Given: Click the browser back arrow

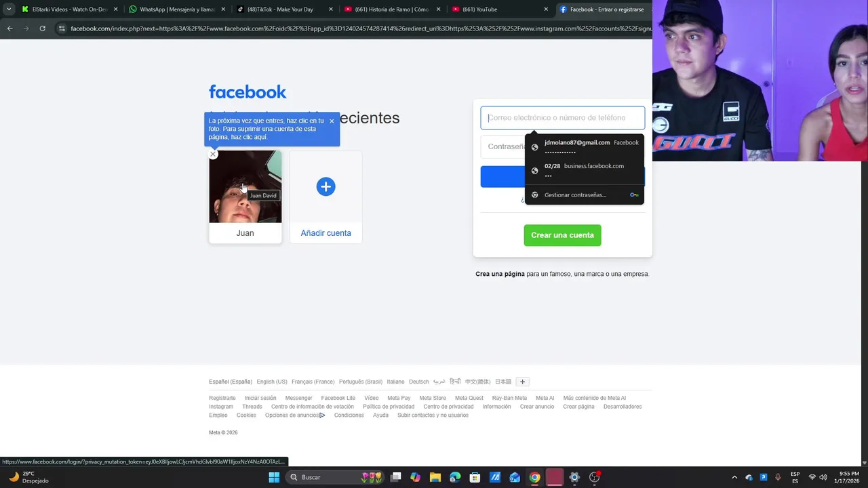Looking at the screenshot, I should click(x=9, y=28).
